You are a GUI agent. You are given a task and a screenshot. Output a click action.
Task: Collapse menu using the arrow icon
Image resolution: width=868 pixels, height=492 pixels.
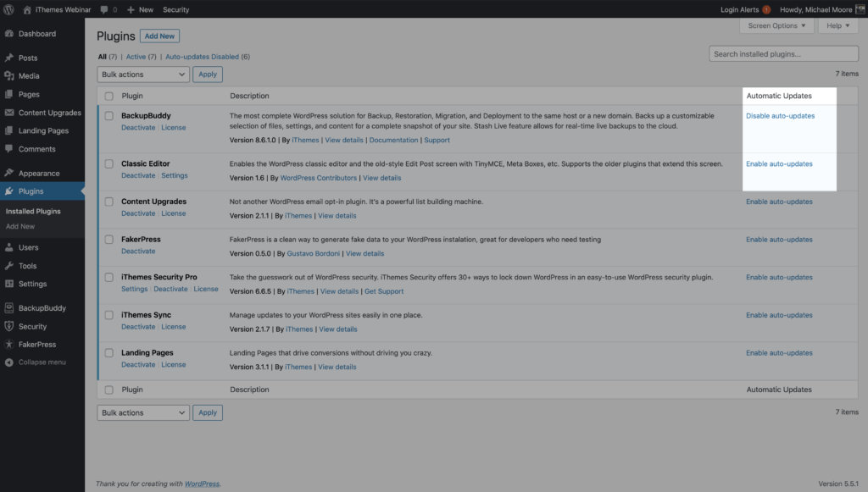[8, 362]
